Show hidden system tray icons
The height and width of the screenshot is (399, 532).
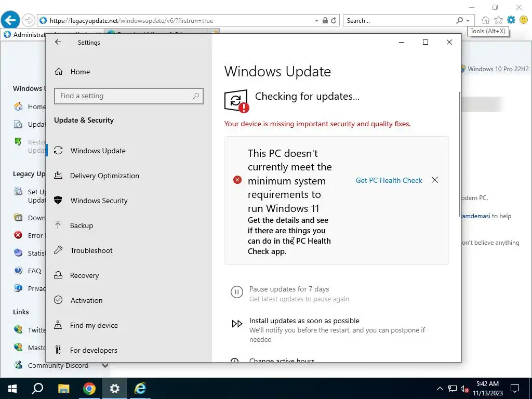coord(440,389)
